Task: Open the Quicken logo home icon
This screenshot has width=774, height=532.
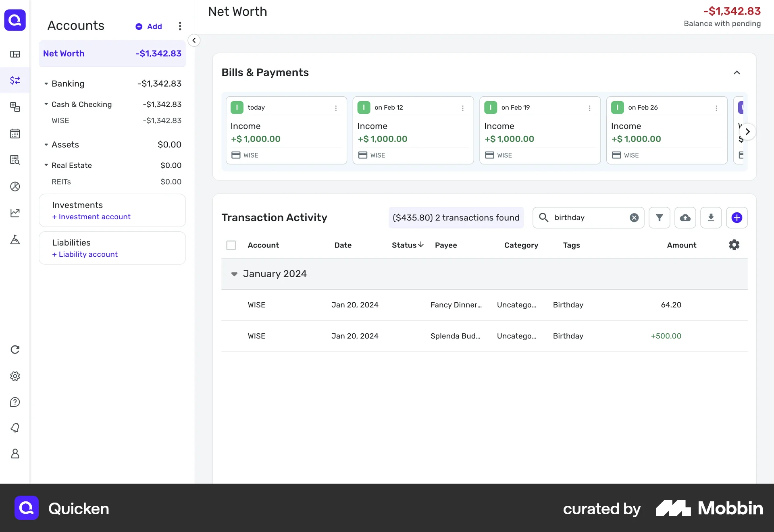Action: pyautogui.click(x=15, y=20)
